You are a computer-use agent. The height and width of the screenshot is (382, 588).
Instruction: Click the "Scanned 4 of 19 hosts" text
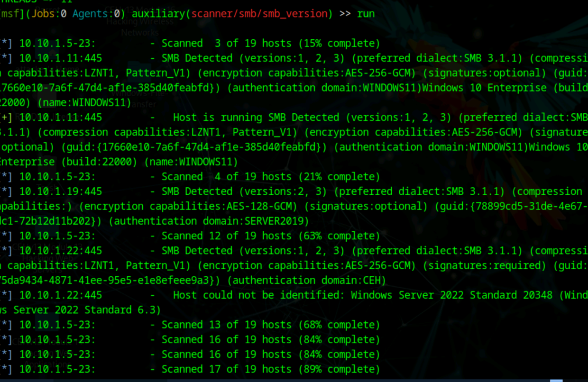226,177
